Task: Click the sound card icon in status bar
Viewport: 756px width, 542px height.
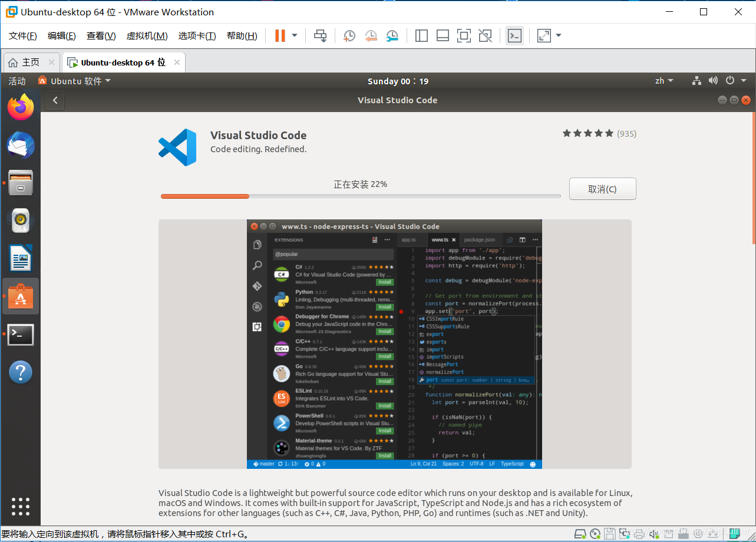Action: (654, 534)
